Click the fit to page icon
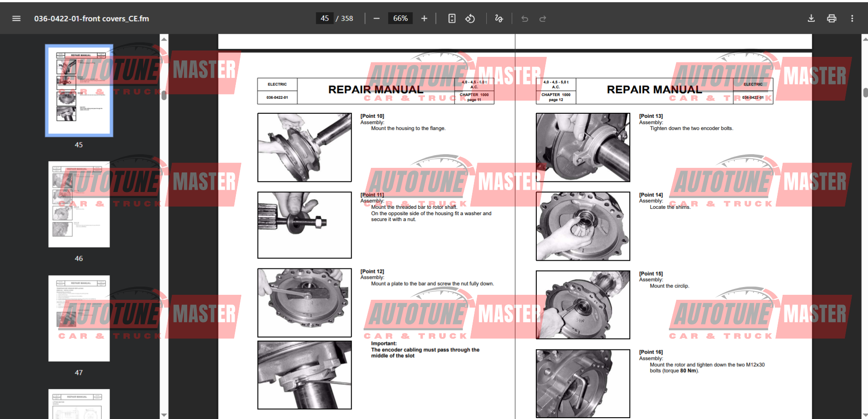 (x=452, y=19)
